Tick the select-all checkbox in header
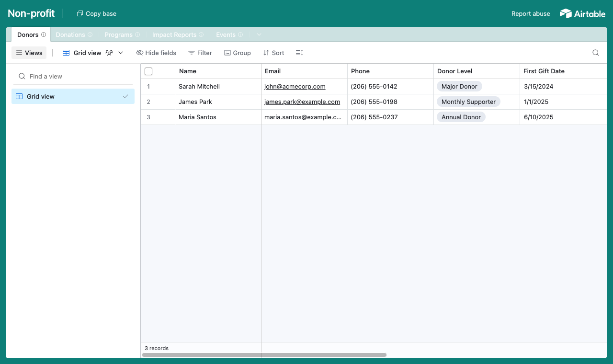This screenshot has width=613, height=364. [148, 71]
